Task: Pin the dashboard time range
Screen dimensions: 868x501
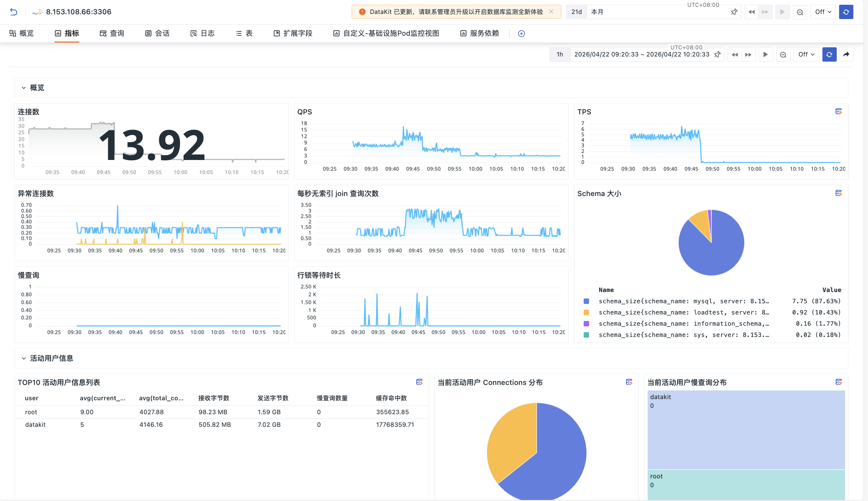Action: (717, 54)
